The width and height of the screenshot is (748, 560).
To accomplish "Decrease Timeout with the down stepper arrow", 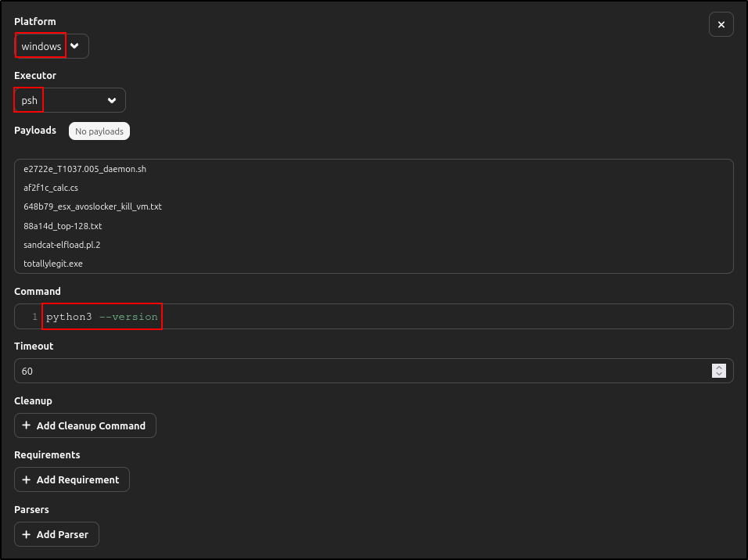I will point(719,374).
